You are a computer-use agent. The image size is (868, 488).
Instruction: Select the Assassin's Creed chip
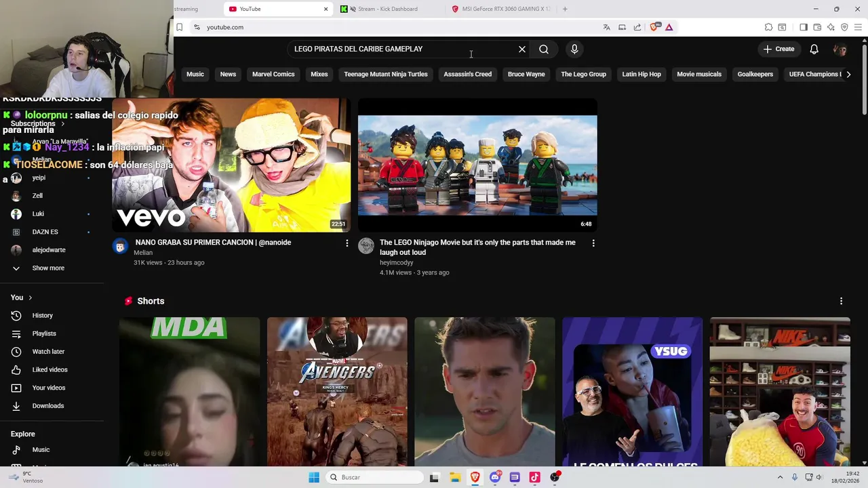tap(467, 74)
